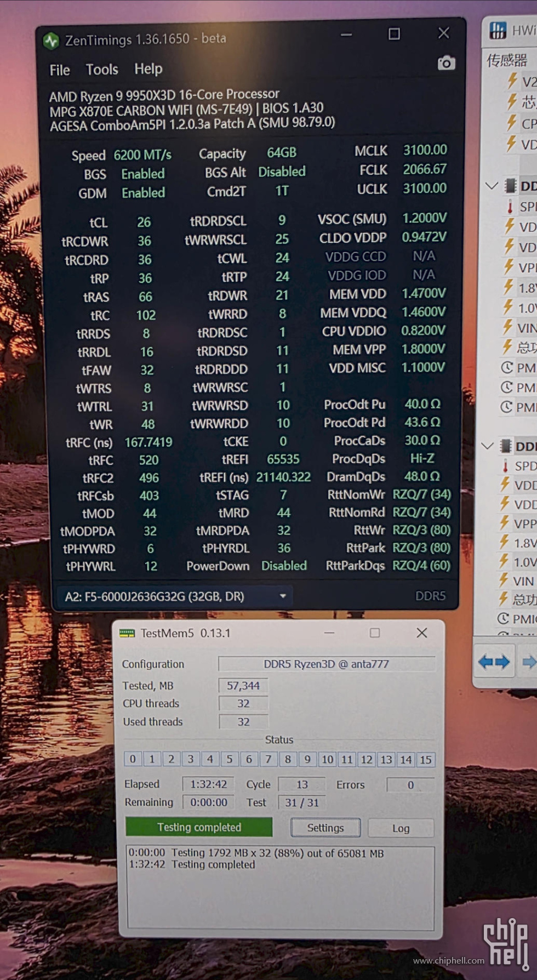Viewport: 537px width, 980px height.
Task: Close the TestMem5 window
Action: click(422, 633)
